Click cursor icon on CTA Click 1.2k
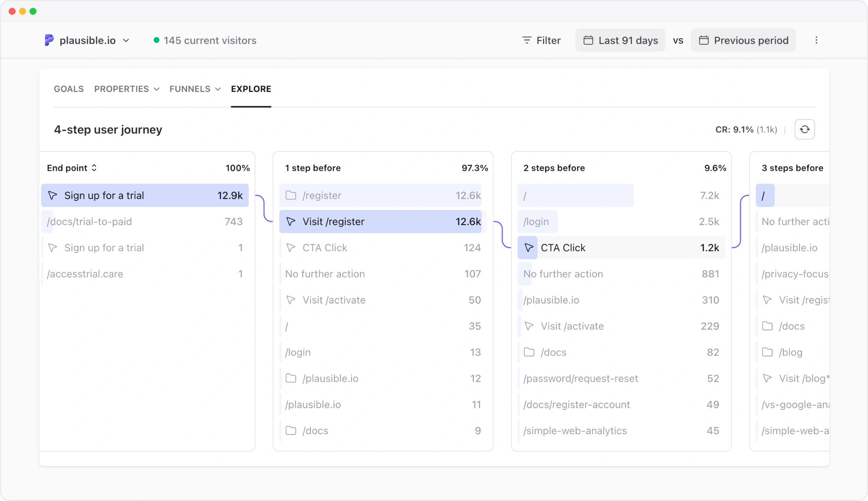The width and height of the screenshot is (868, 501). pos(529,248)
